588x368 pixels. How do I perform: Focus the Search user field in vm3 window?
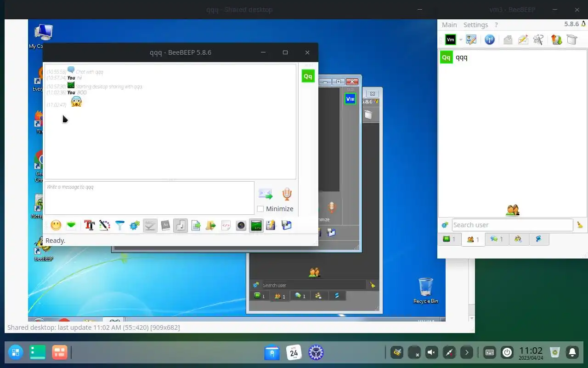(x=512, y=225)
